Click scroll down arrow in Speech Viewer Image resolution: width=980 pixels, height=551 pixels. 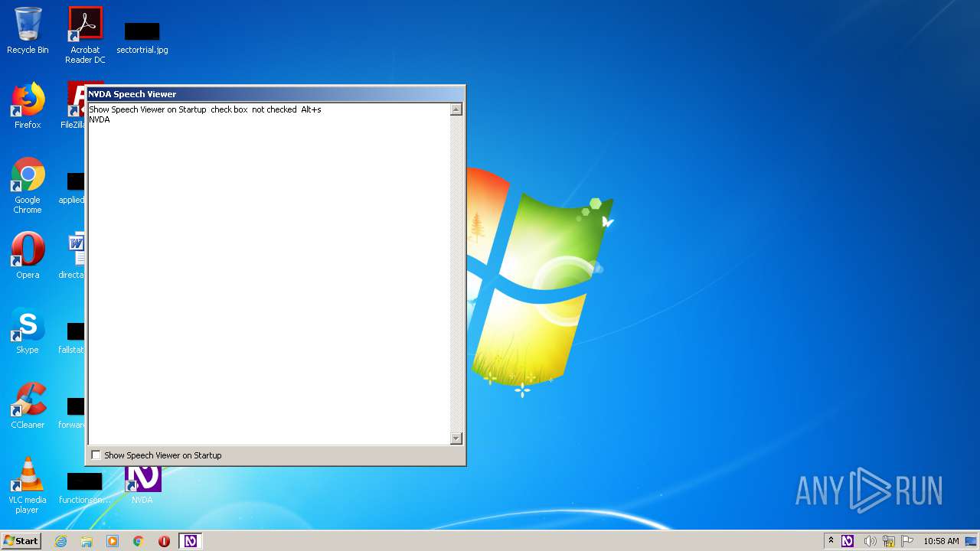tap(456, 439)
